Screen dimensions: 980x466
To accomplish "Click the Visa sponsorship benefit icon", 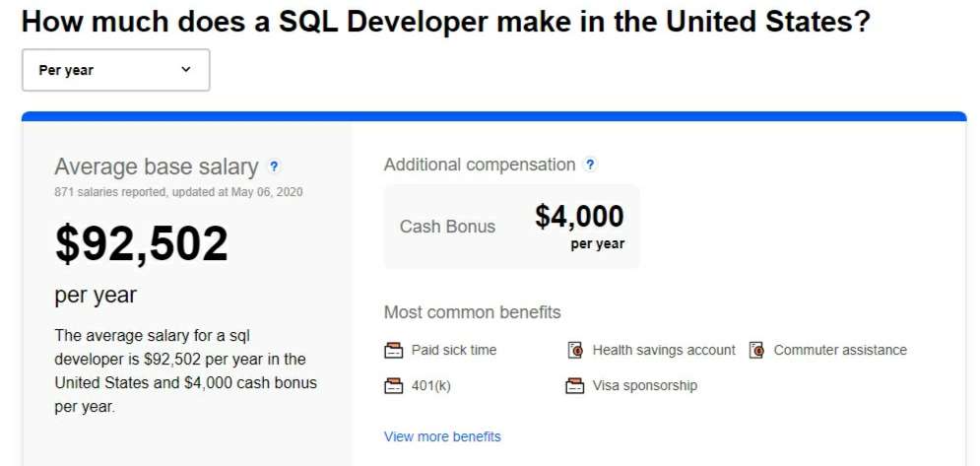I will pyautogui.click(x=575, y=386).
